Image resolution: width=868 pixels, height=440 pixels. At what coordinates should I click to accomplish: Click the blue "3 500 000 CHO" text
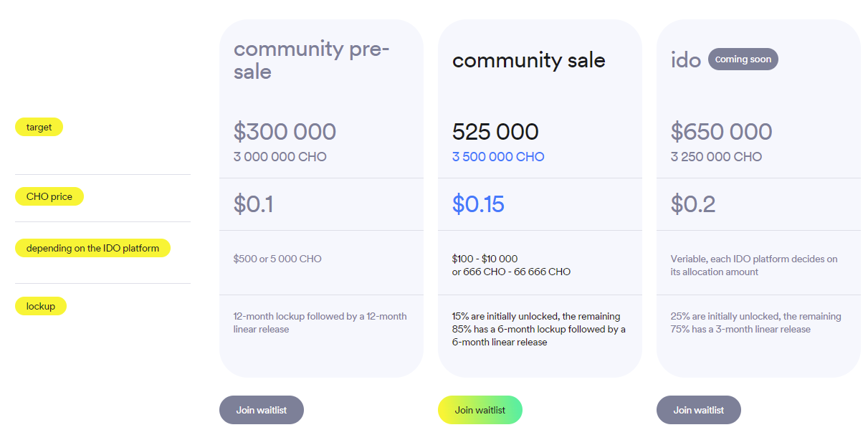coord(498,157)
